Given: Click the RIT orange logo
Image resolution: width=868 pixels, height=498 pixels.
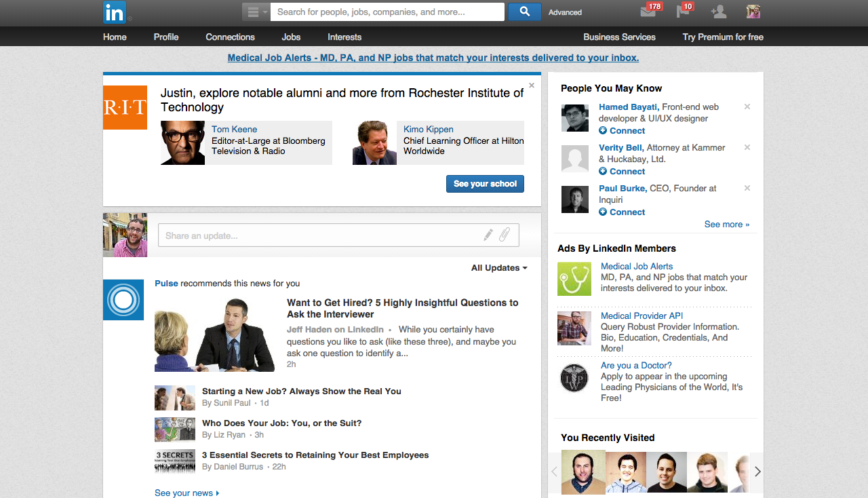Looking at the screenshot, I should 125,107.
